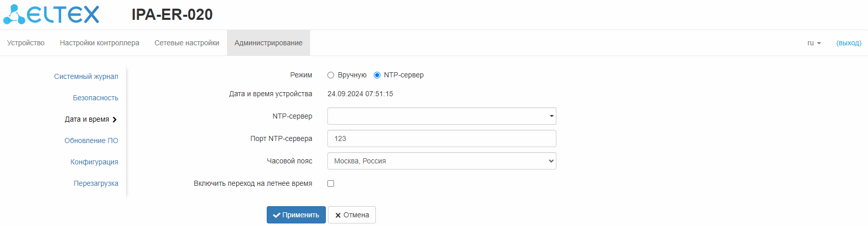
Task: Open the ru language dropdown
Action: pyautogui.click(x=814, y=43)
